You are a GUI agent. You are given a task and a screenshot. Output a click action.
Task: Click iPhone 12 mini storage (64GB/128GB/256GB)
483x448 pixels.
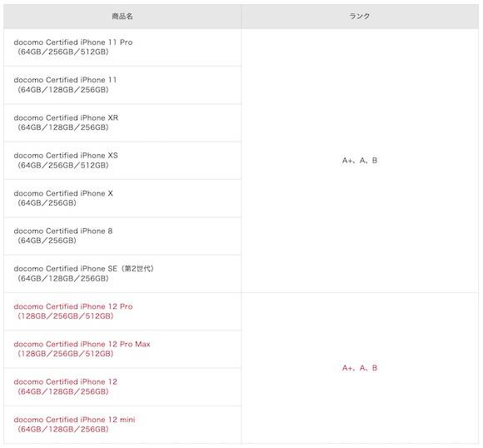coord(62,429)
